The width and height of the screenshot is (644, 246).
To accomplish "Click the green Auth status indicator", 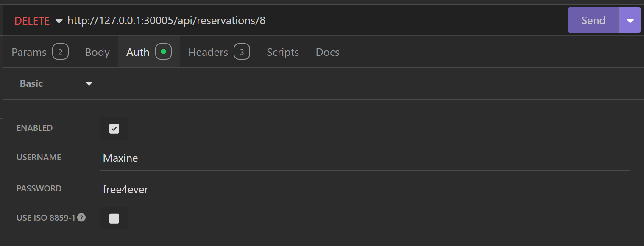I will 163,52.
